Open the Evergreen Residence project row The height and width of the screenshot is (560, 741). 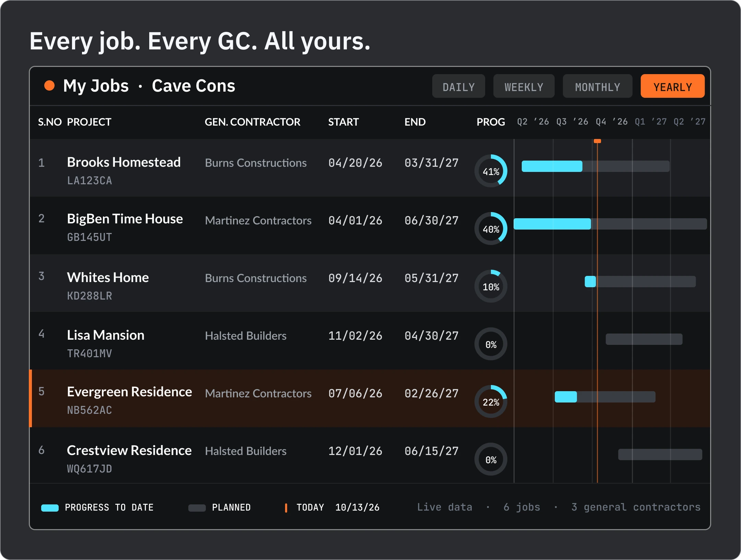pyautogui.click(x=370, y=398)
